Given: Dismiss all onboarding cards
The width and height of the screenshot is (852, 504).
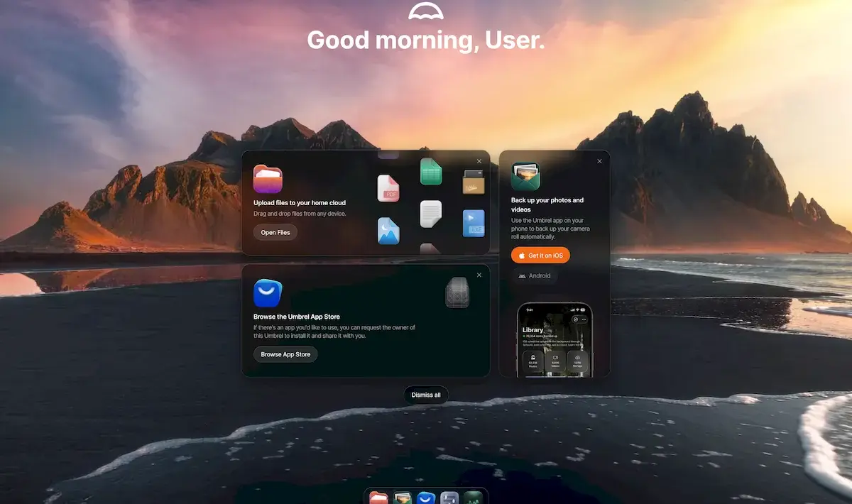Looking at the screenshot, I should (426, 395).
